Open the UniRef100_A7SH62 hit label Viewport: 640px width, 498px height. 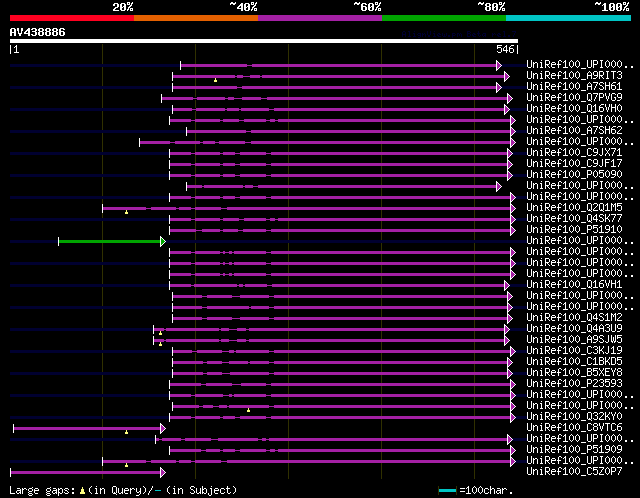click(574, 131)
